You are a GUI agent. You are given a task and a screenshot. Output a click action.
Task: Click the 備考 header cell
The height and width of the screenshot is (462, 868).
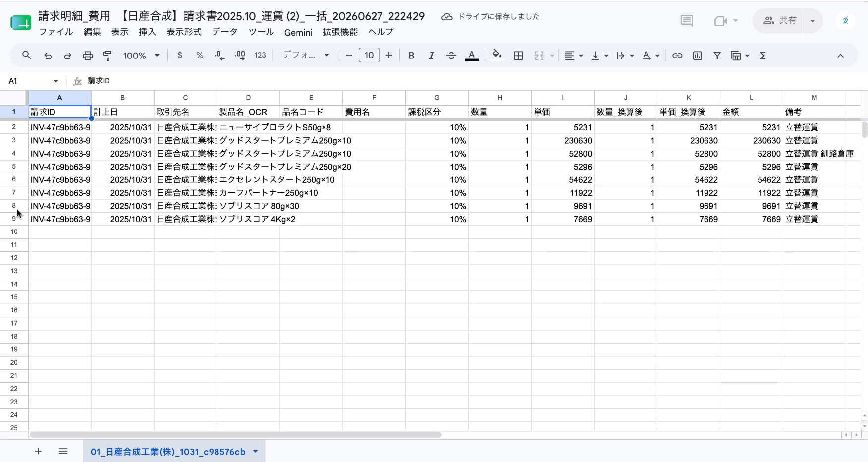814,112
